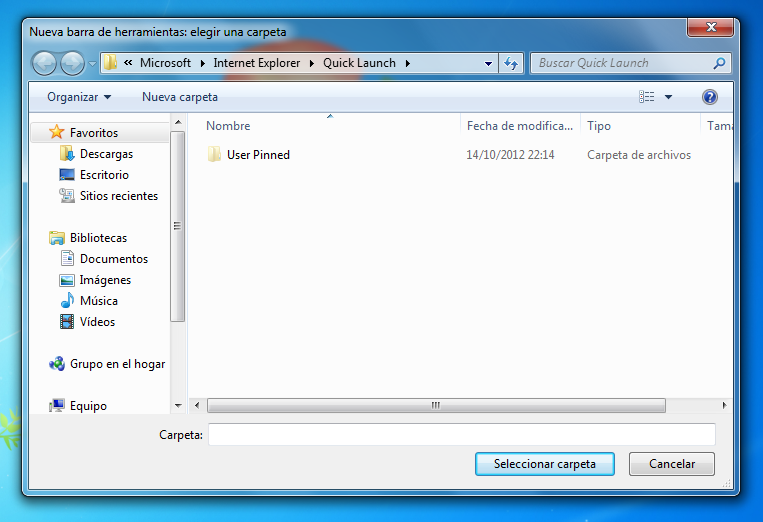Click the Cancelar button
Screen dimensions: 763x522
pos(672,464)
